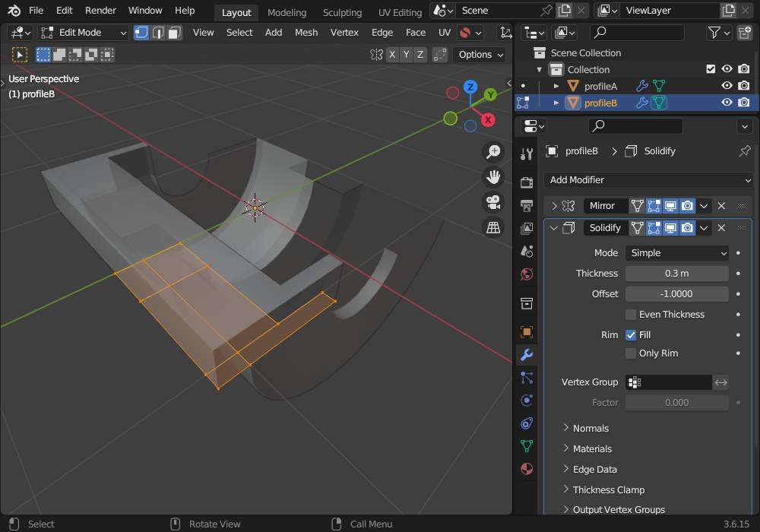Open Physics properties tab
The height and width of the screenshot is (532, 760).
pyautogui.click(x=527, y=401)
